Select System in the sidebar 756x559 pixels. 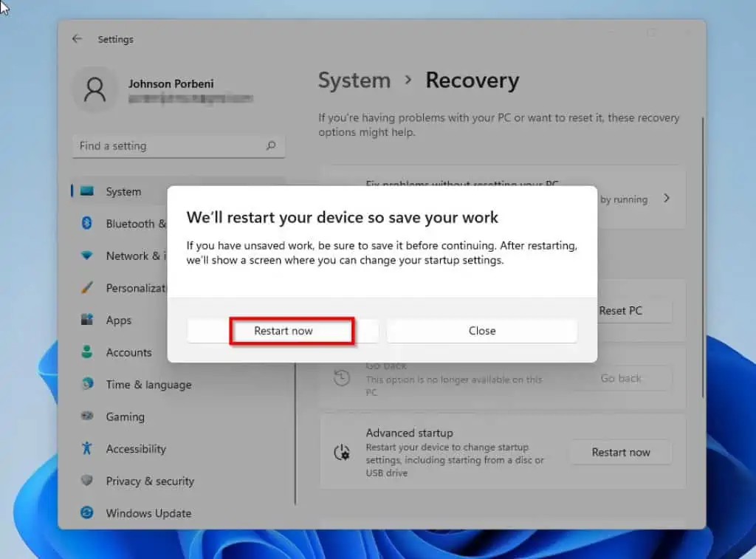coord(123,191)
